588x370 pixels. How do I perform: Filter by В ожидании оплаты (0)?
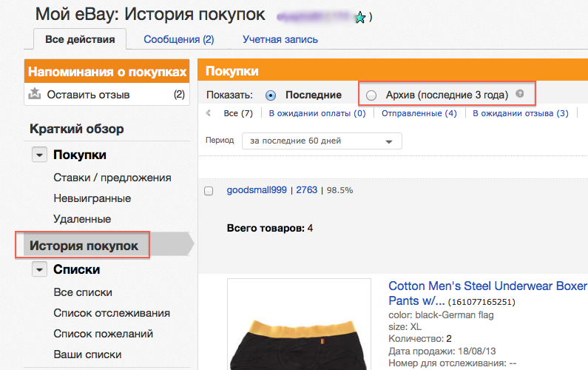[317, 113]
